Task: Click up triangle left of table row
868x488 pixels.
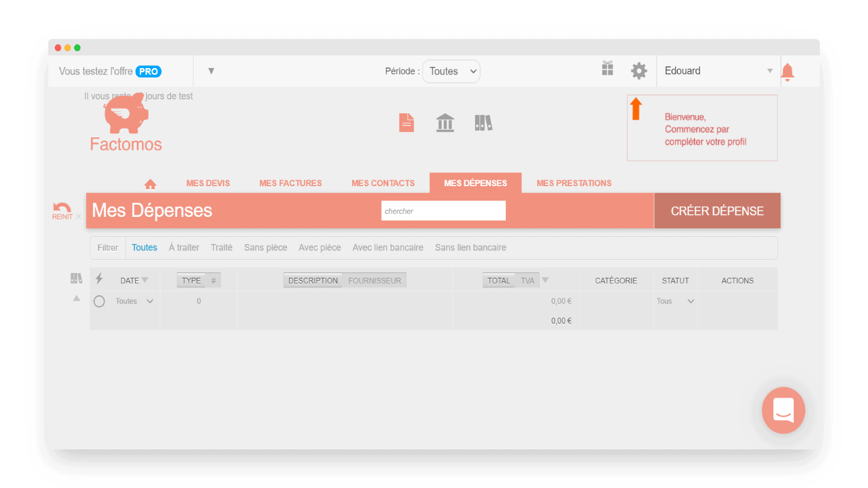Action: pyautogui.click(x=77, y=298)
